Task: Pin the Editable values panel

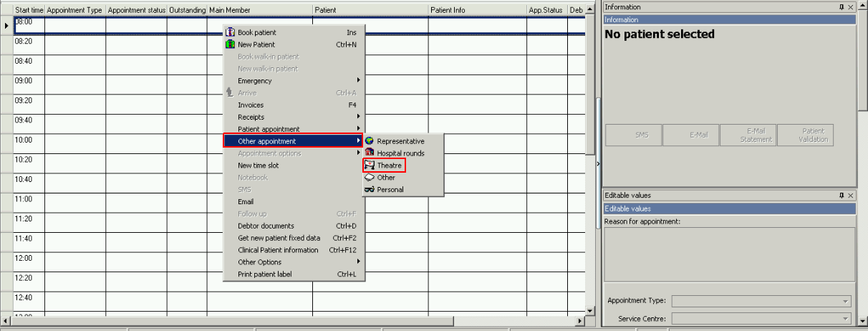Action: click(842, 195)
